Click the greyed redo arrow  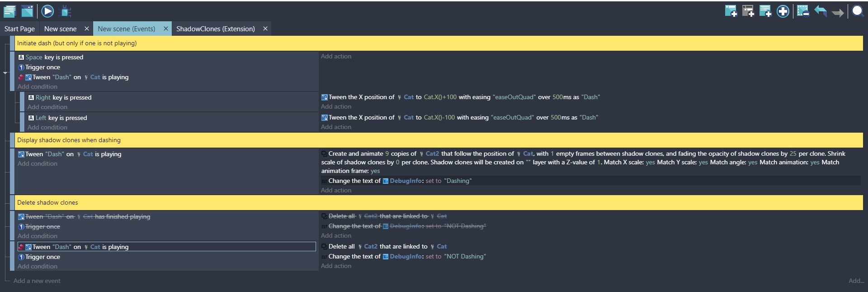coord(838,12)
